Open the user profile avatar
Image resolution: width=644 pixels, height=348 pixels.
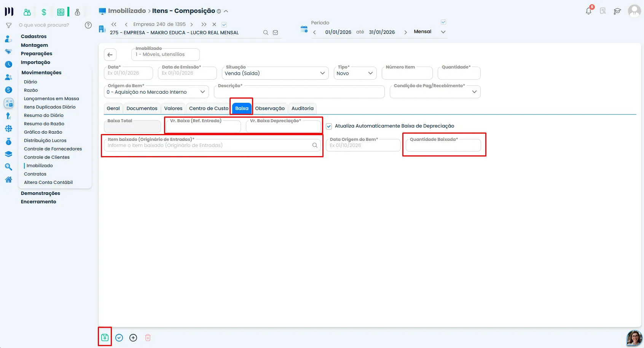click(634, 11)
